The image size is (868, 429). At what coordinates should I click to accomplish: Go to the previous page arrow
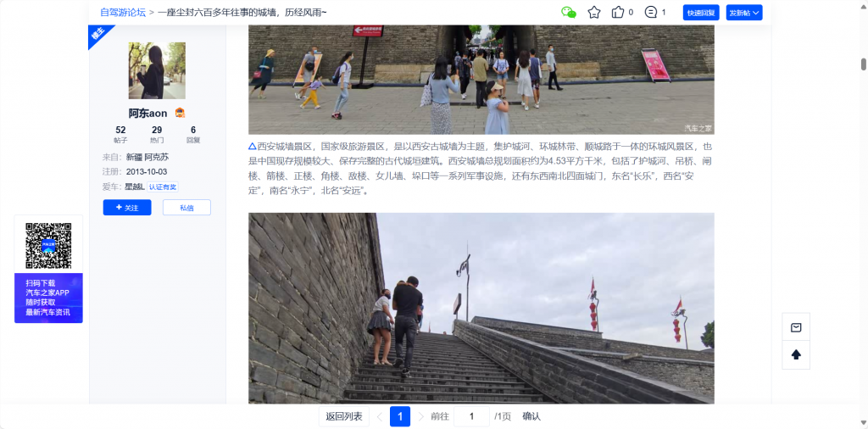point(379,416)
